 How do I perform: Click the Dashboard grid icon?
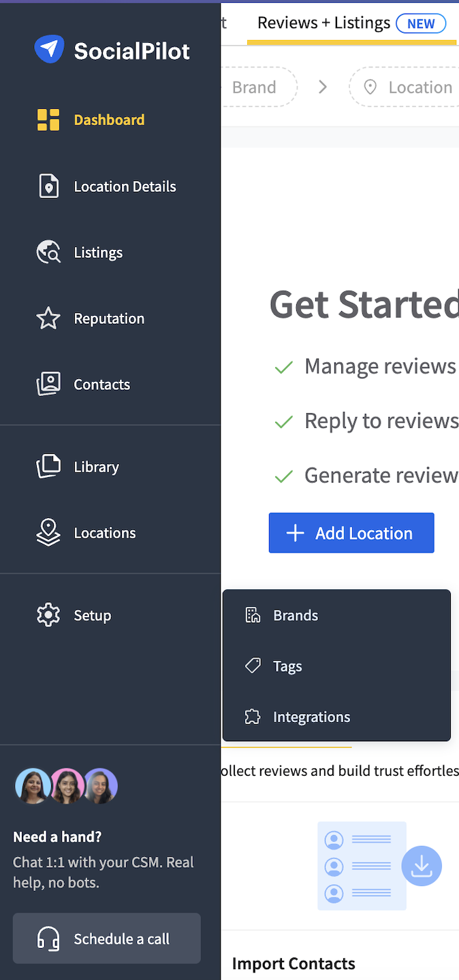coord(48,120)
